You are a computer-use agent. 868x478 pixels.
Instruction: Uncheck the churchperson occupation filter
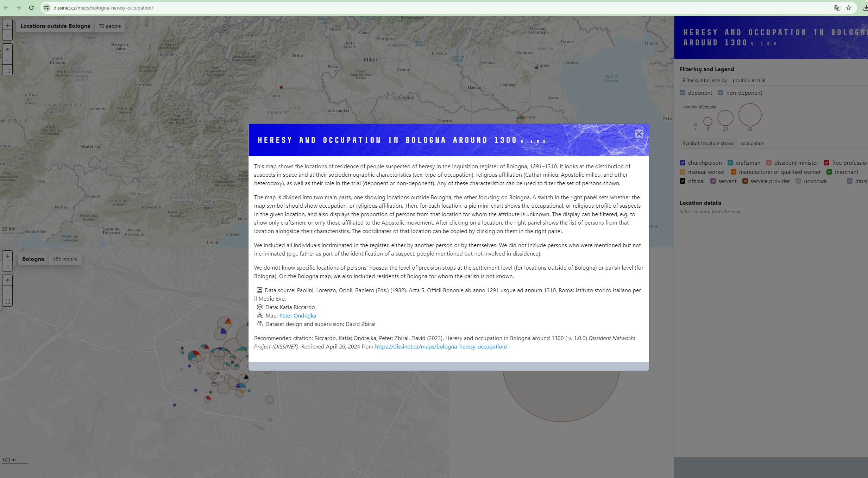click(x=683, y=163)
